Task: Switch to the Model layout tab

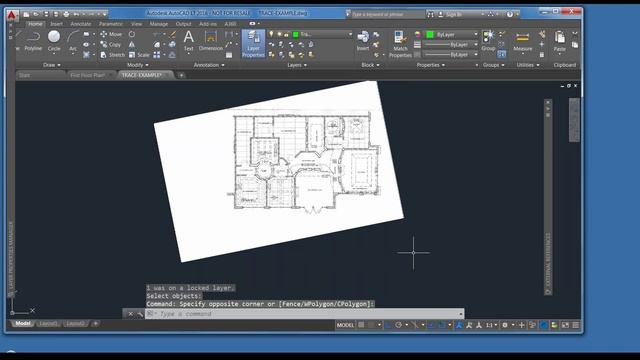Action: (22, 324)
